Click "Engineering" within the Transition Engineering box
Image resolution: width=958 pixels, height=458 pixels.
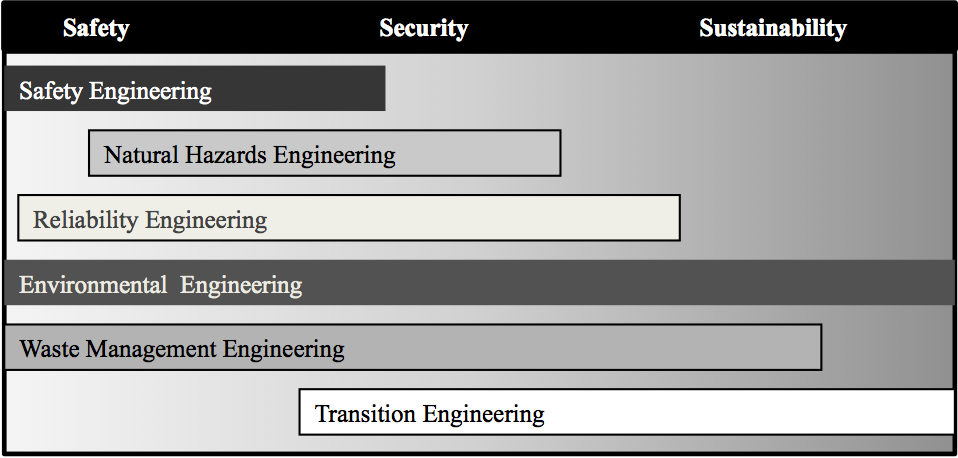[483, 415]
